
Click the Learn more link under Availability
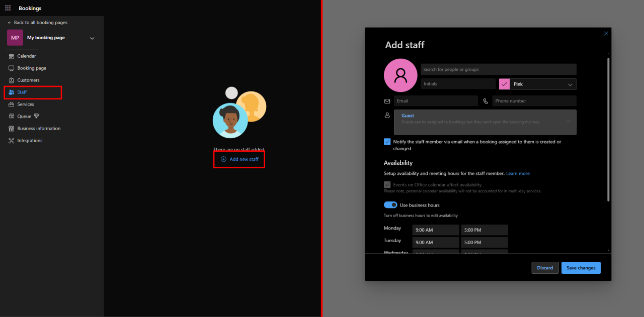[x=518, y=173]
